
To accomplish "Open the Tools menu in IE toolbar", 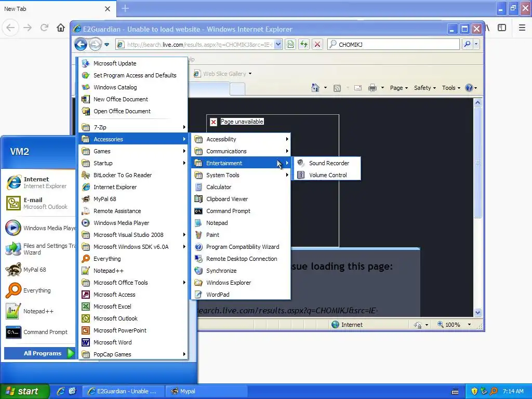I will click(451, 88).
